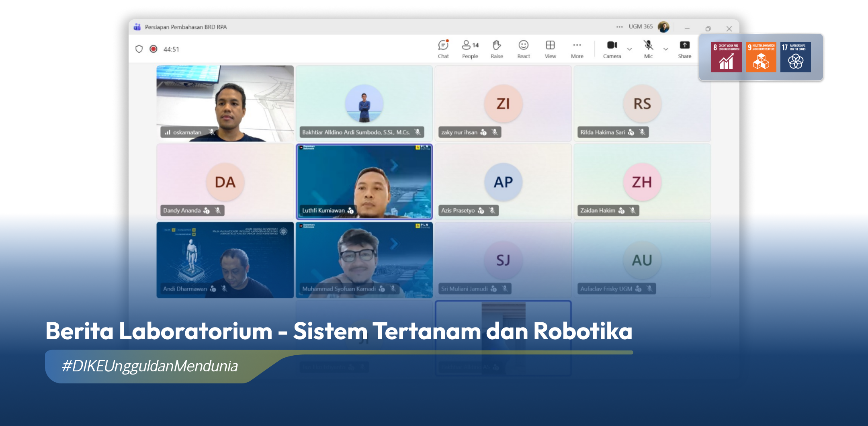868x426 pixels.
Task: Click the shield meeting security icon
Action: (139, 49)
